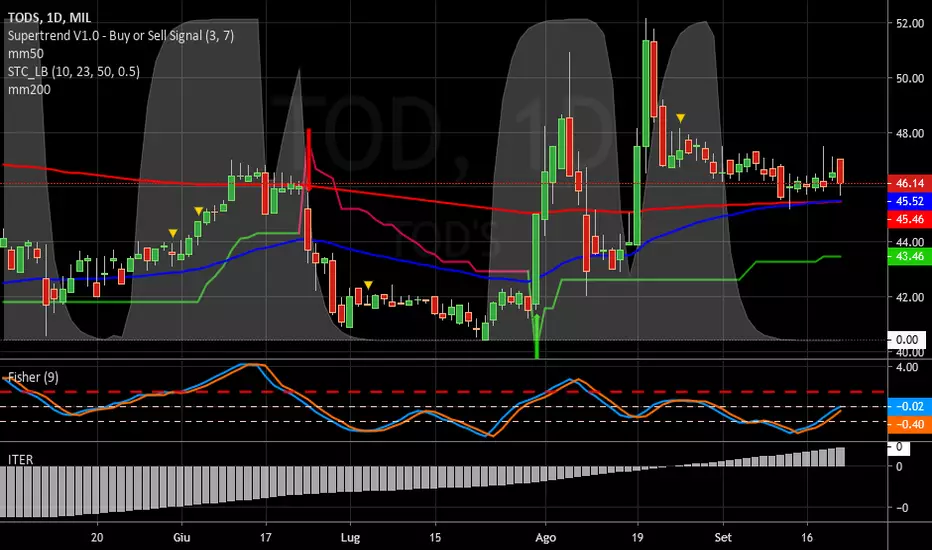Select the Fisher (9) indicator label

33,378
